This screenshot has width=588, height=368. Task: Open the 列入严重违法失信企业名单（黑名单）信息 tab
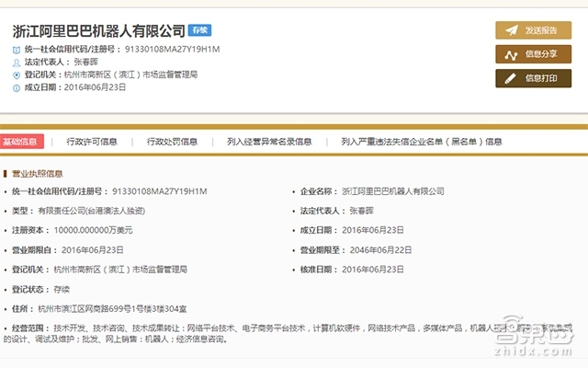click(422, 142)
